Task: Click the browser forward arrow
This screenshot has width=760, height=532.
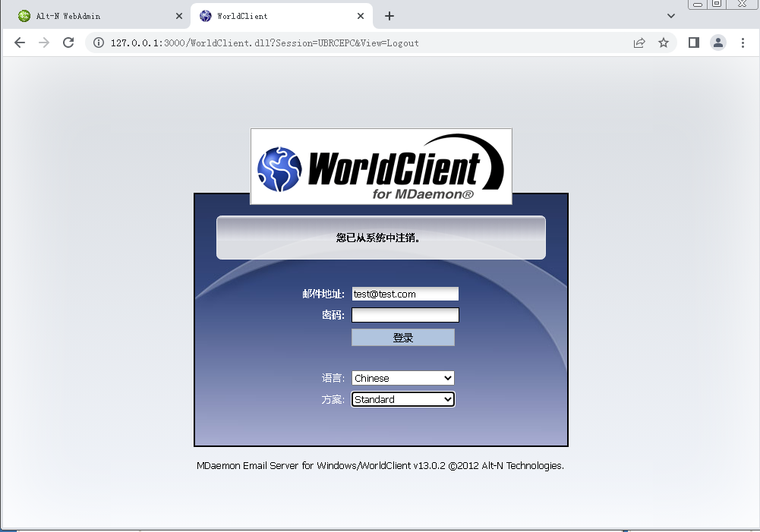Action: [x=44, y=42]
